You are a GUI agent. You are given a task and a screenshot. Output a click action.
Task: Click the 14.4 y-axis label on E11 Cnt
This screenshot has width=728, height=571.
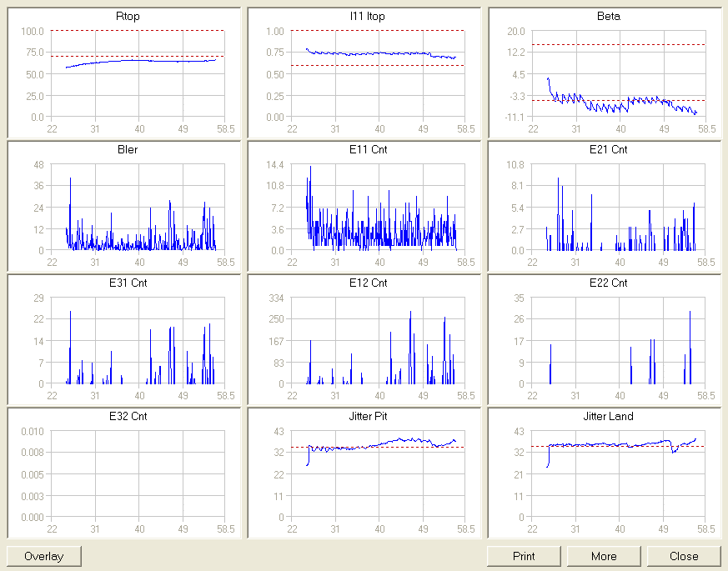(x=277, y=164)
